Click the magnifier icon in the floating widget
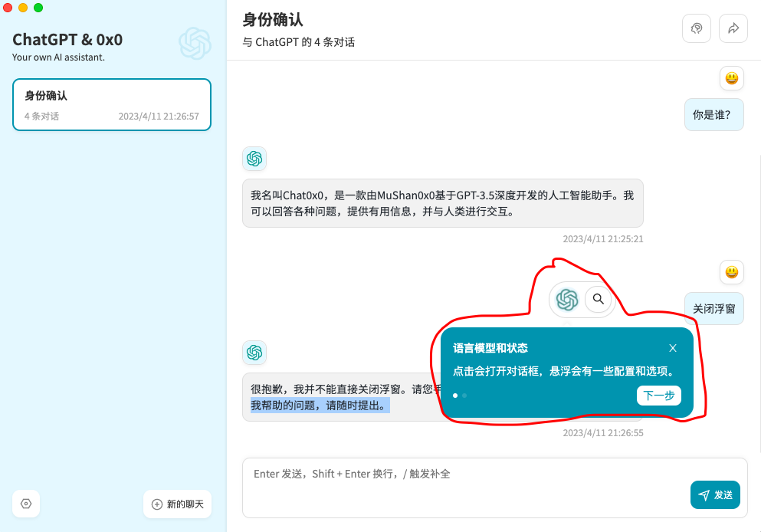 pos(598,300)
